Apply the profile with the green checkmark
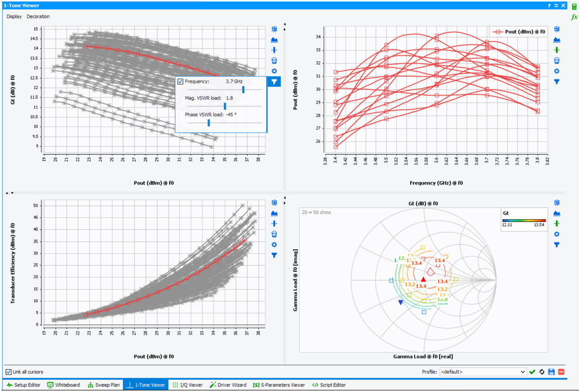 point(532,372)
